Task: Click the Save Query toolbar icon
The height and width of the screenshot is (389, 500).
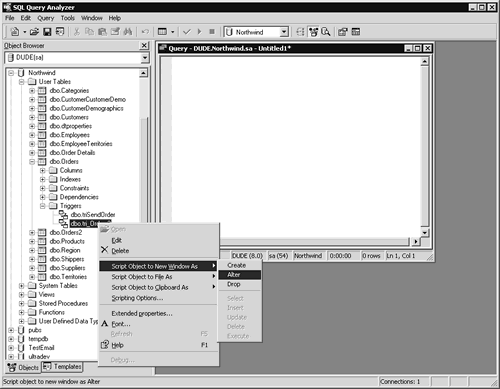Action: (47, 32)
